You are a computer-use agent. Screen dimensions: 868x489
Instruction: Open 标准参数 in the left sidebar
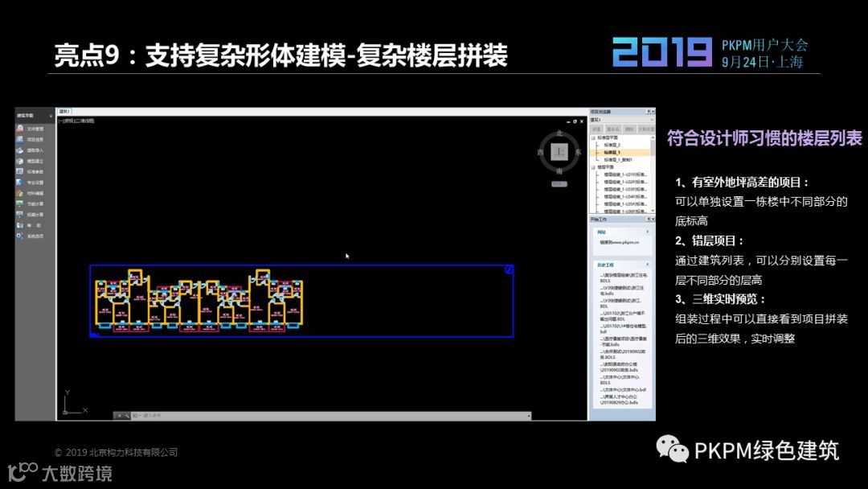(x=31, y=171)
